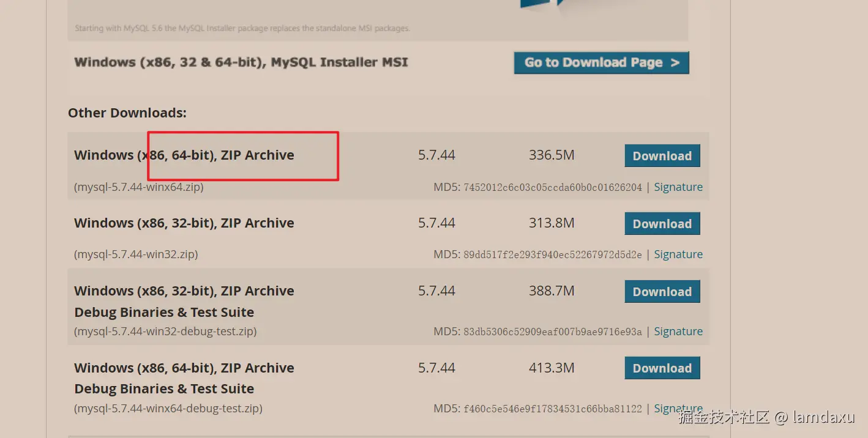
Task: Download mysql-5.7.44-winx64.zip (336.5M)
Action: pos(662,156)
